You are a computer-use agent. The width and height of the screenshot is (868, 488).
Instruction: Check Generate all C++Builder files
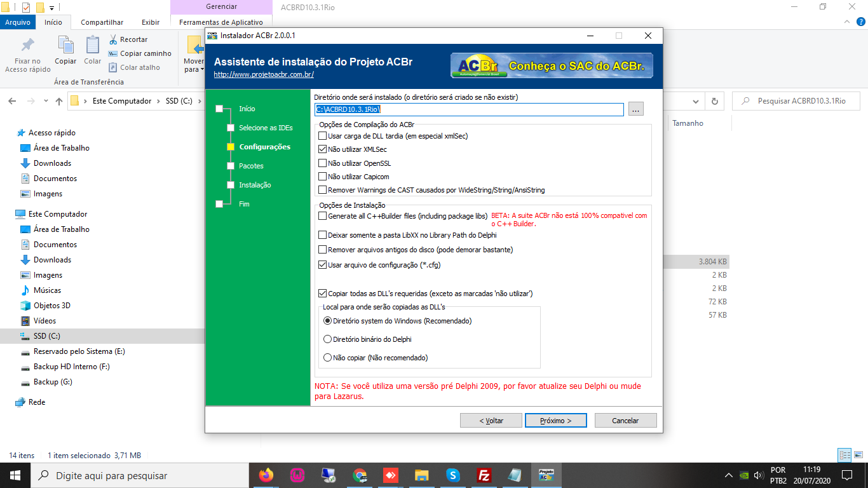[x=322, y=216]
